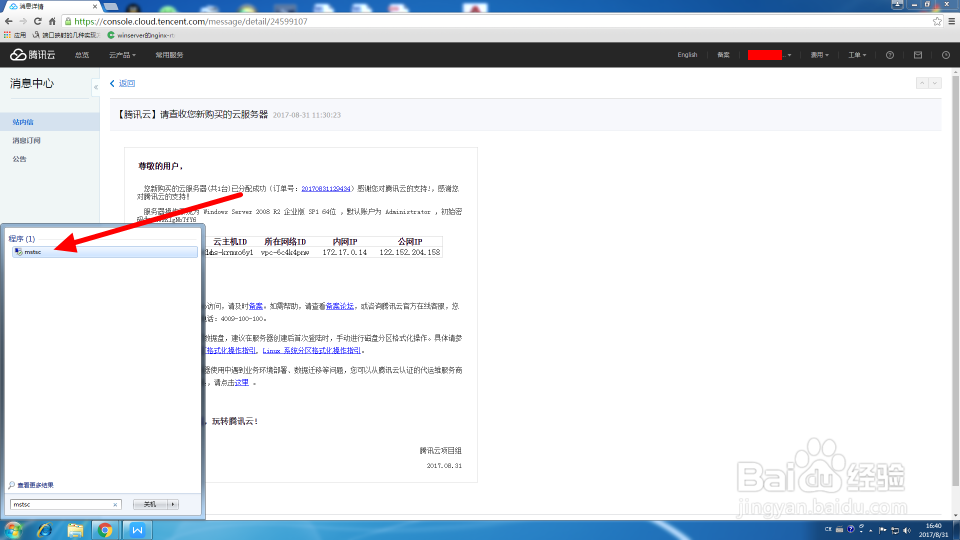Open the Apps grid bookmark icon
This screenshot has height=540, width=960.
tap(7, 36)
